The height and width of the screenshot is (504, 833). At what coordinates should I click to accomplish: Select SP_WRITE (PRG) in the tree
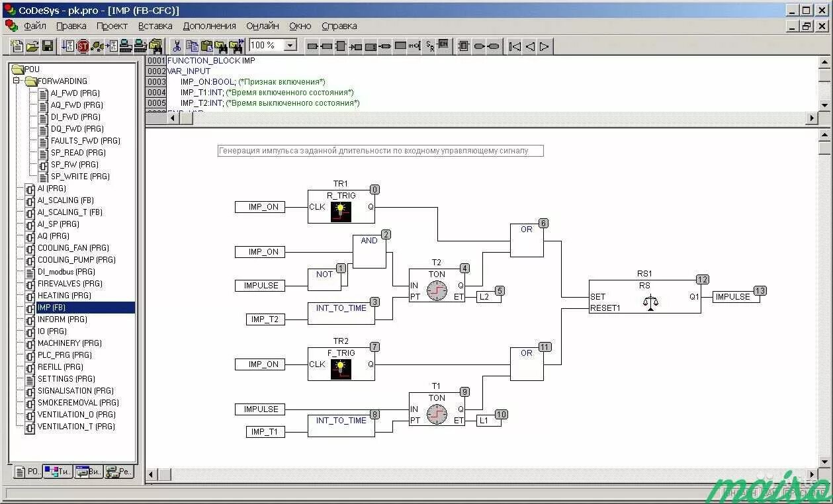80,177
